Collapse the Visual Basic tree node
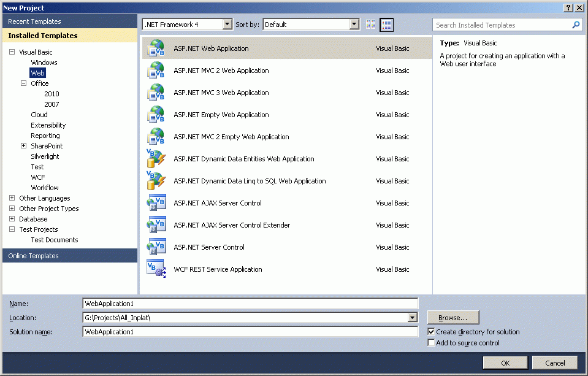The width and height of the screenshot is (588, 376). tap(12, 52)
